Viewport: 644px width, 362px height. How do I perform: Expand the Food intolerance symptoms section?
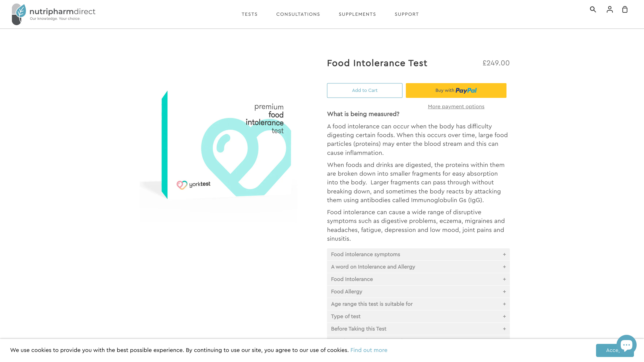click(x=418, y=254)
